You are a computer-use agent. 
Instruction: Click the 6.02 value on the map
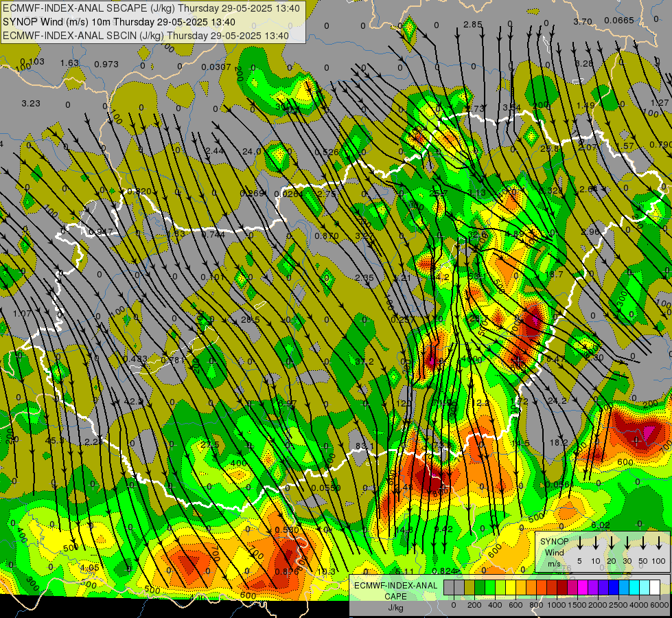pyautogui.click(x=601, y=525)
